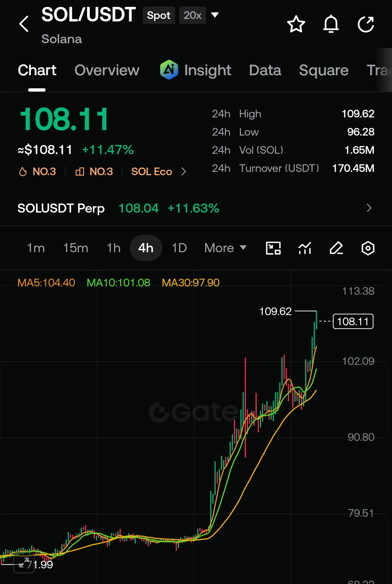The width and height of the screenshot is (392, 584).
Task: Open trading pair switcher dropdown arrow
Action: (x=215, y=15)
